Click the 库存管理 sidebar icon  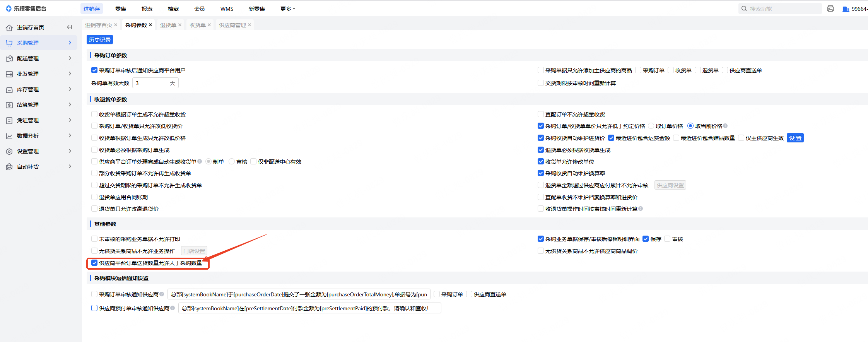point(9,89)
